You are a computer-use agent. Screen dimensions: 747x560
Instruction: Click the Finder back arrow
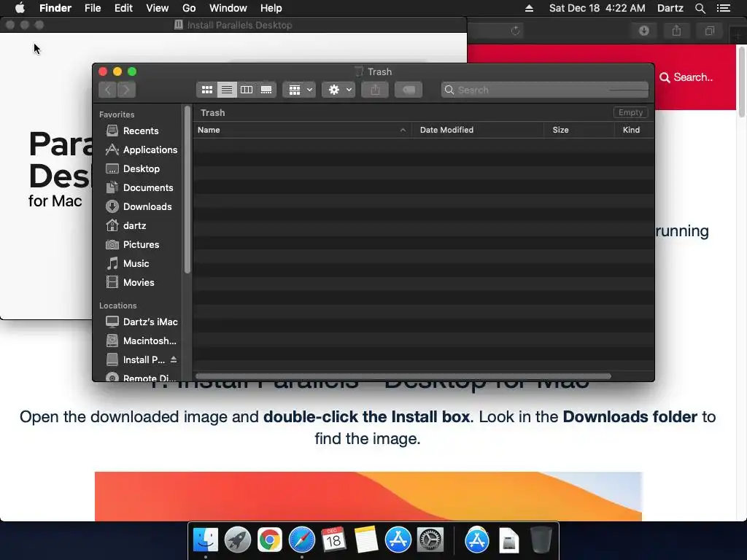(108, 90)
